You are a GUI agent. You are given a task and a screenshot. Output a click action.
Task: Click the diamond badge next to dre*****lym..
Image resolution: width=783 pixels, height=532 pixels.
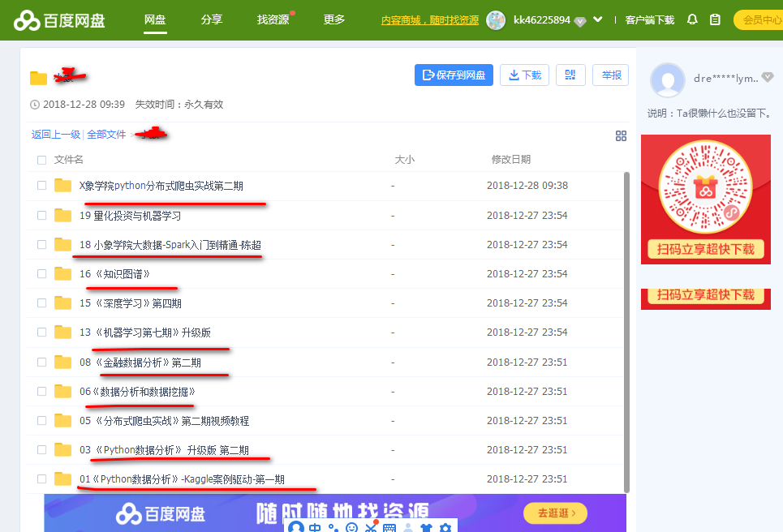[x=768, y=77]
